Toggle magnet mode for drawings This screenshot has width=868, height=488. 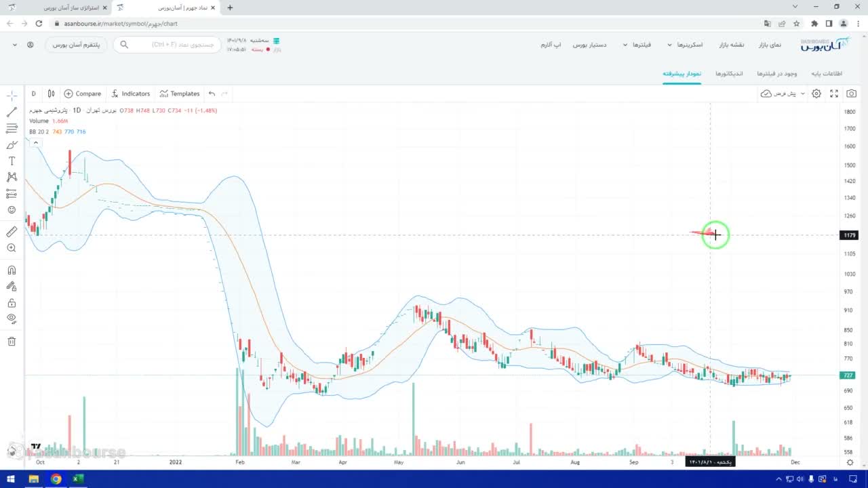[x=12, y=270]
